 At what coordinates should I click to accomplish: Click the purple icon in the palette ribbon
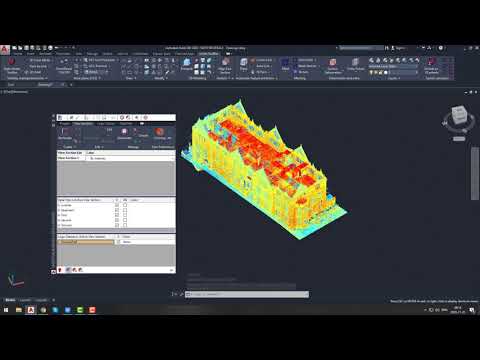[x=124, y=131]
